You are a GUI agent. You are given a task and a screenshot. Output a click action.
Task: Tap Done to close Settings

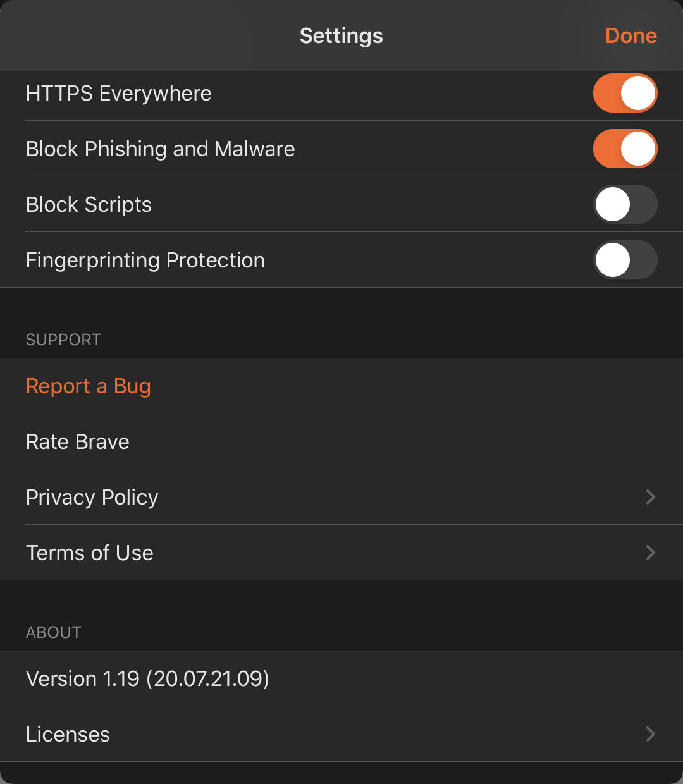[631, 36]
